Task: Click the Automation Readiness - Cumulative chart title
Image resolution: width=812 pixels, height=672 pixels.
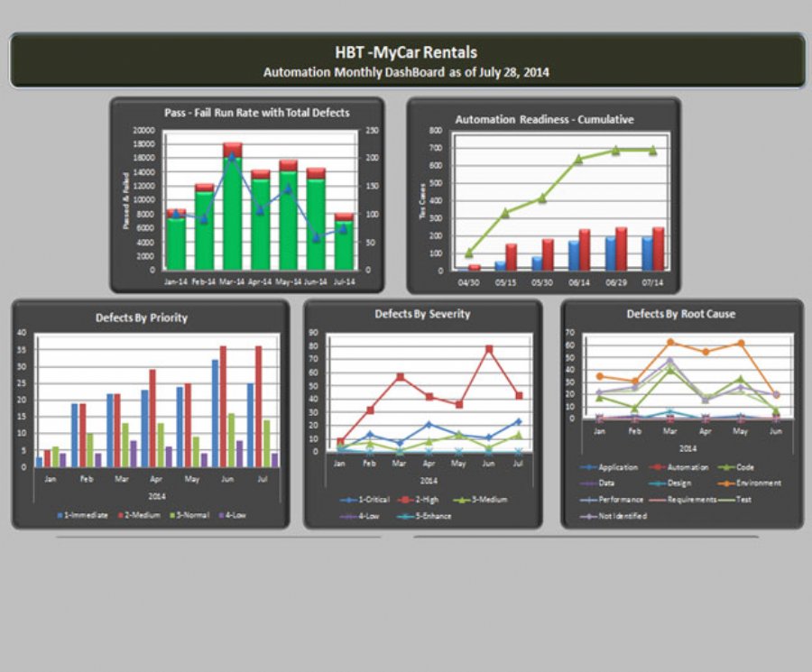Action: tap(544, 119)
